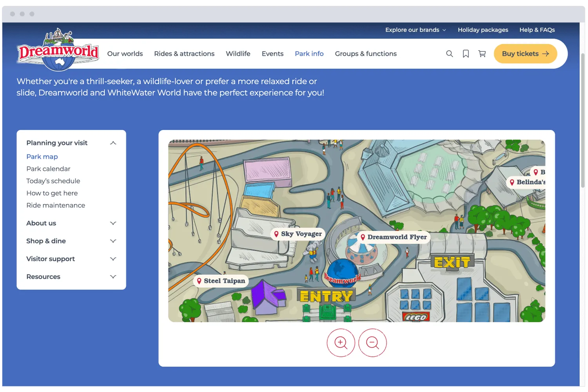Image resolution: width=588 pixels, height=392 pixels.
Task: View Today's schedule
Action: tap(53, 181)
